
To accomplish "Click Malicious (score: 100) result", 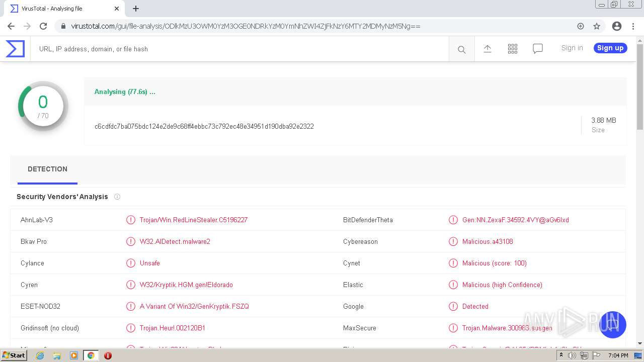I will (495, 263).
